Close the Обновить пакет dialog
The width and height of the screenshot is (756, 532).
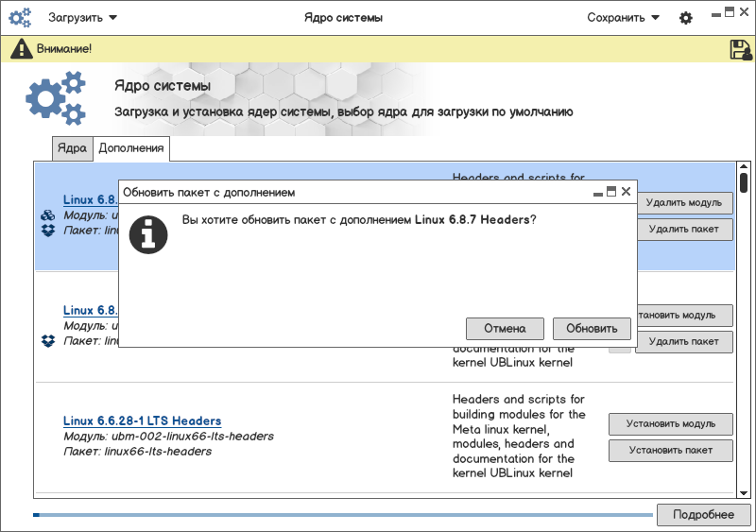(x=626, y=192)
